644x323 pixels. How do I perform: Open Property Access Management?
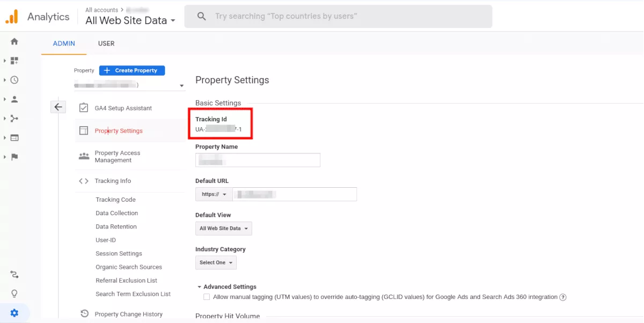pos(117,157)
